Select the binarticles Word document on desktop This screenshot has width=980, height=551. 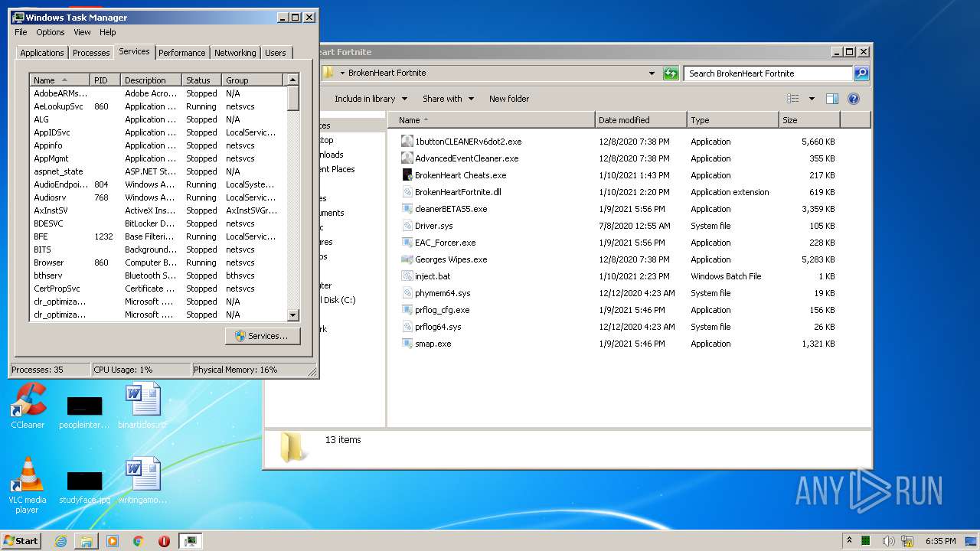pos(143,406)
